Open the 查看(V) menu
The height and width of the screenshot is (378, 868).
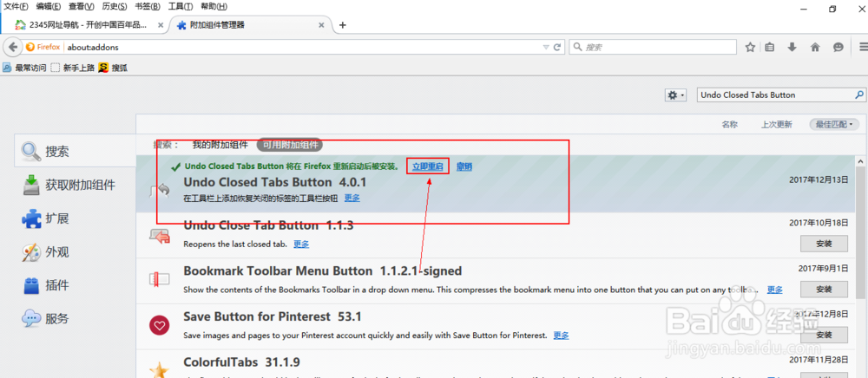click(x=82, y=7)
